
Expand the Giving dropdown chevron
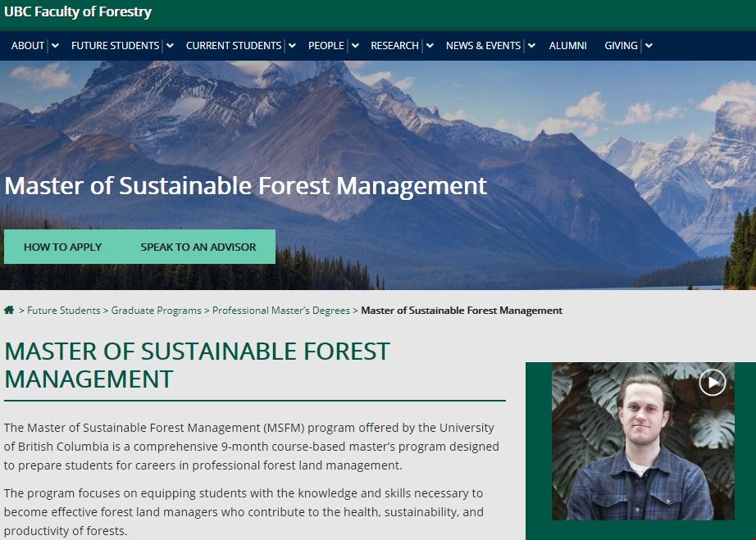pyautogui.click(x=649, y=46)
